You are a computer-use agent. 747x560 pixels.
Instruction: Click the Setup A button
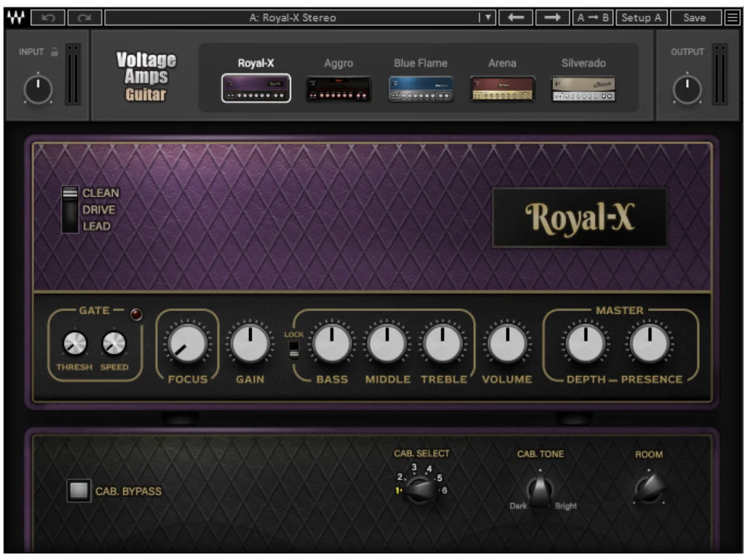pos(641,18)
